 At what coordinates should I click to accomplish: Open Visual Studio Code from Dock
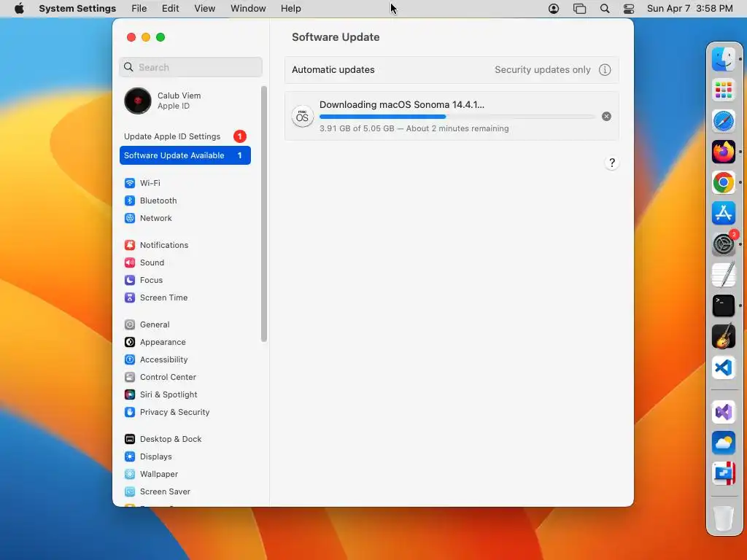(x=723, y=367)
